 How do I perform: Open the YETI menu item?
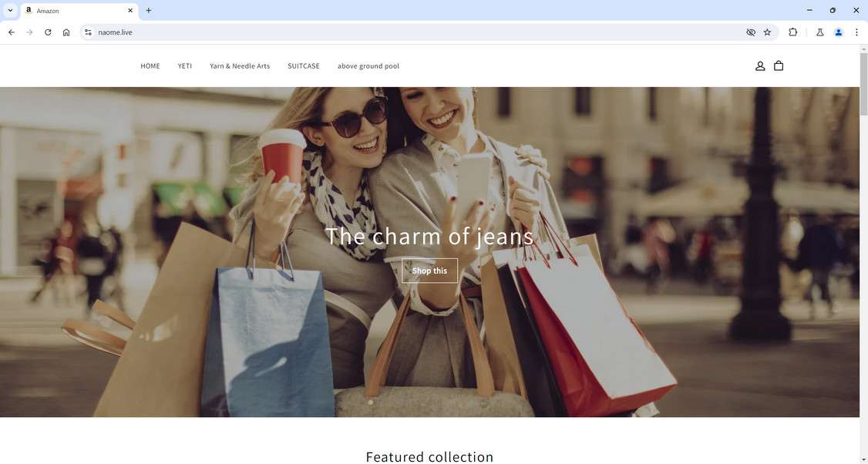[x=185, y=66]
